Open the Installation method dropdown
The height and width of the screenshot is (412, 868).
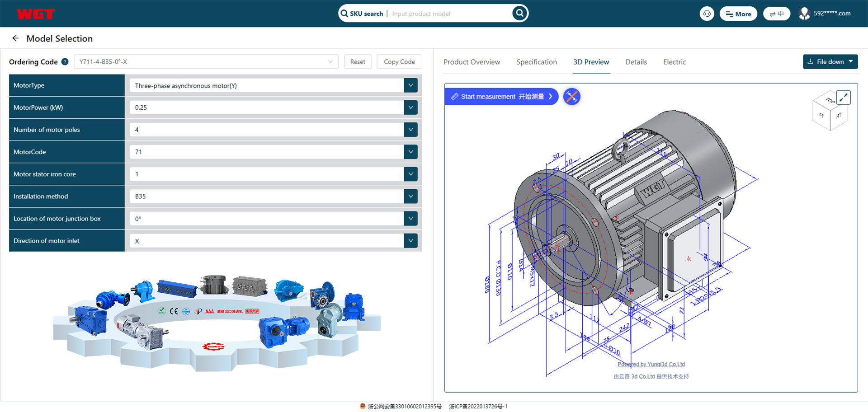point(410,197)
